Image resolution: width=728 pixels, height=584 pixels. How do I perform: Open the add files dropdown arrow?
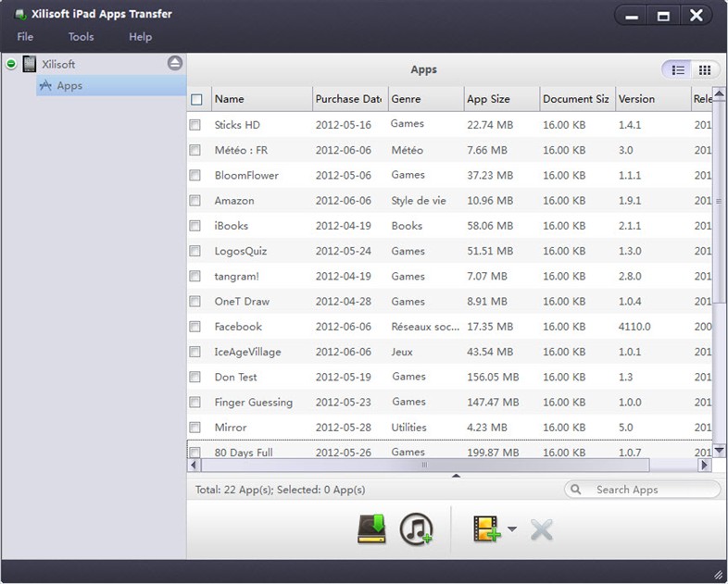[x=511, y=529]
